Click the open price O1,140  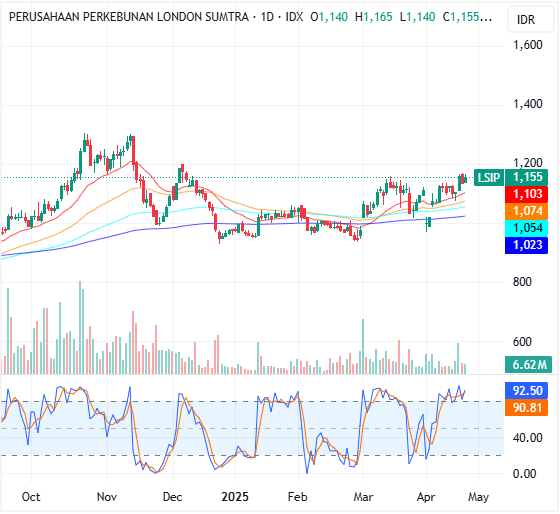[x=329, y=17]
